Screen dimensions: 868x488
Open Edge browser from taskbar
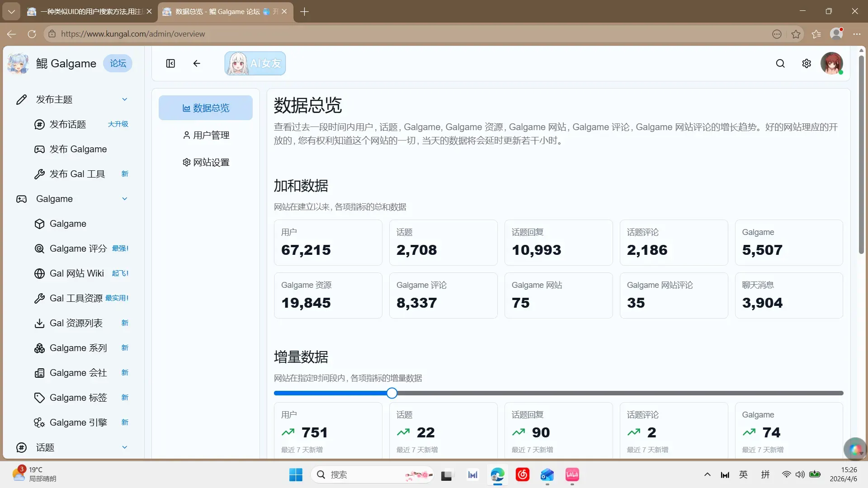click(498, 474)
